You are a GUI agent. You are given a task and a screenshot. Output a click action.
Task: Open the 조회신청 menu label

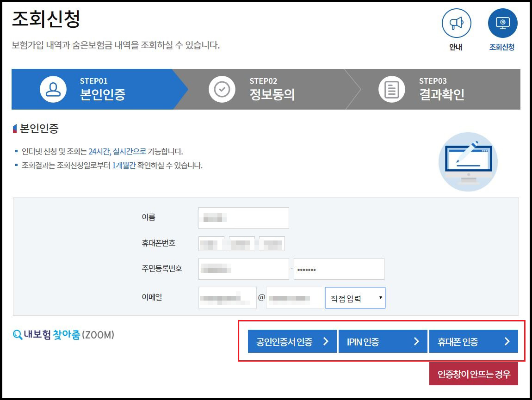click(502, 47)
